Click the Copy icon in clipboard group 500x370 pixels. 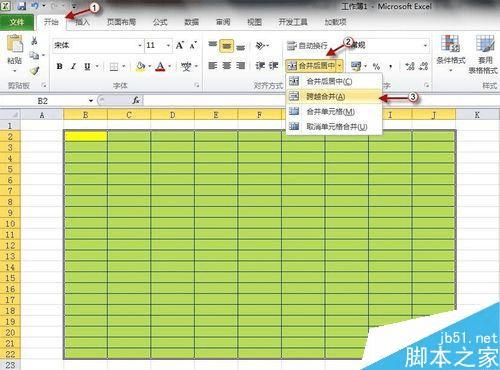pos(34,55)
